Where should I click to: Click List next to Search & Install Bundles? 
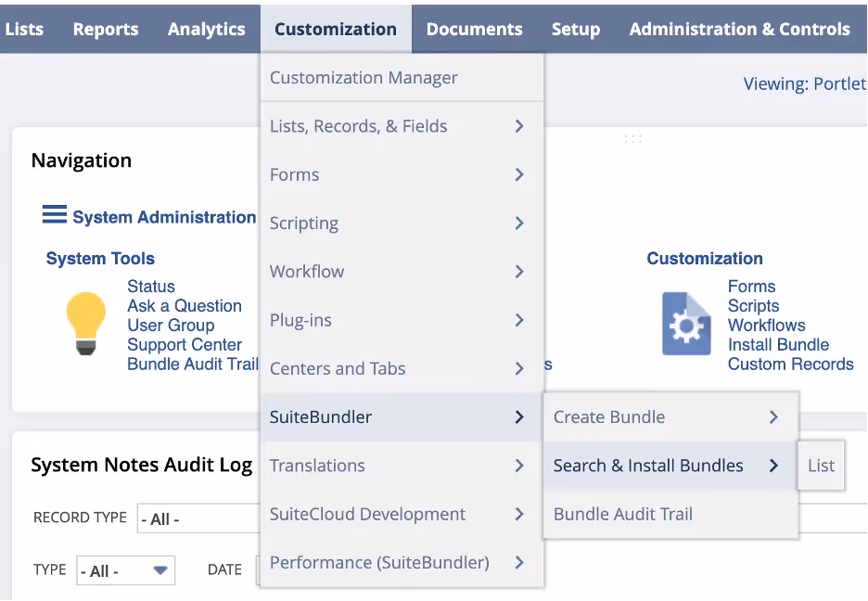coord(820,466)
